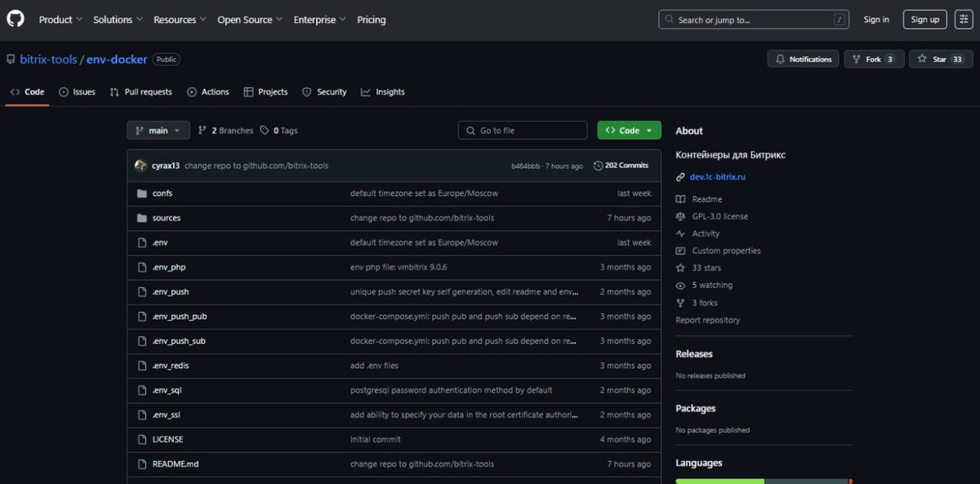Click cyrax13 avatar image
Screen dimensions: 980x484
point(141,166)
